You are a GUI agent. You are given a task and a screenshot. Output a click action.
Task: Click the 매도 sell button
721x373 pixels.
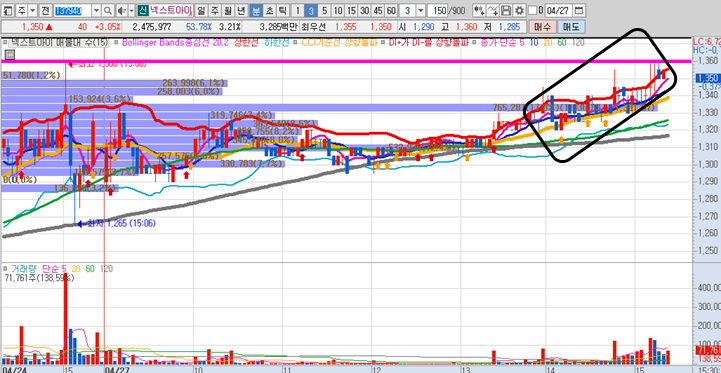click(x=571, y=27)
